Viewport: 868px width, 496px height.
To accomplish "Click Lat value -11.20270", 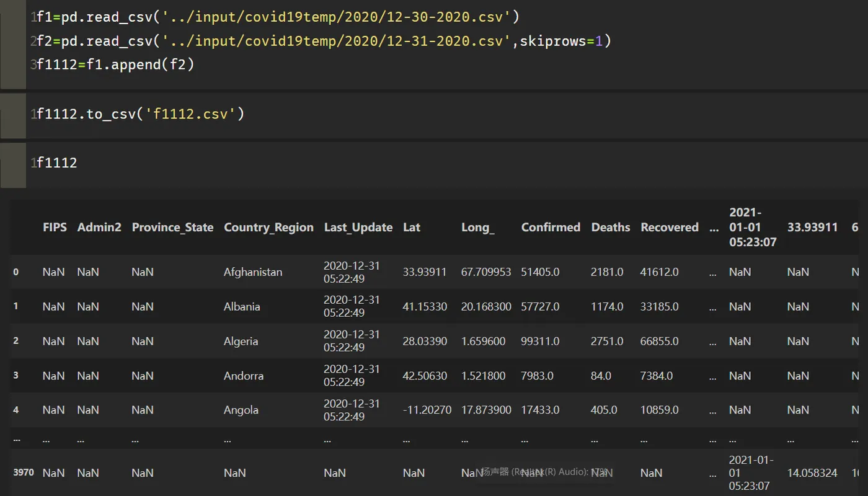I will (427, 410).
